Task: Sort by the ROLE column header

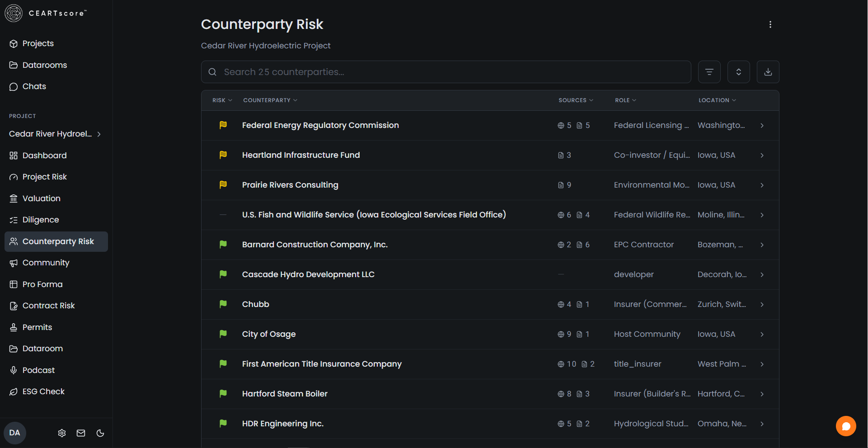Action: point(625,100)
